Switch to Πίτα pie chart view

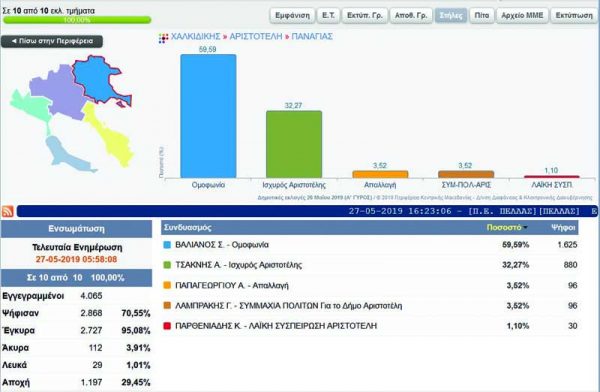pyautogui.click(x=481, y=16)
